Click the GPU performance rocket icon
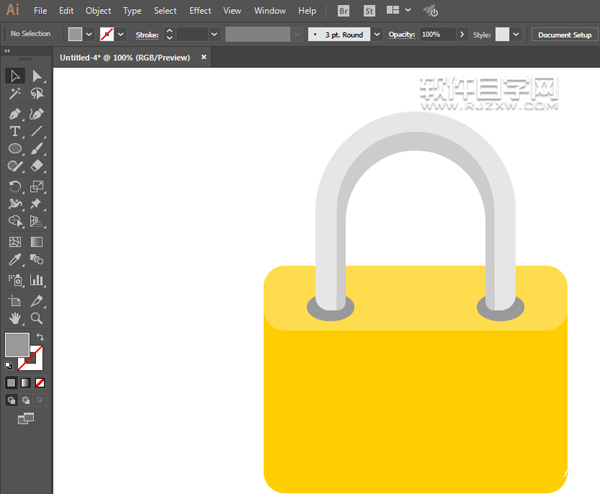Image resolution: width=600 pixels, height=494 pixels. point(431,11)
